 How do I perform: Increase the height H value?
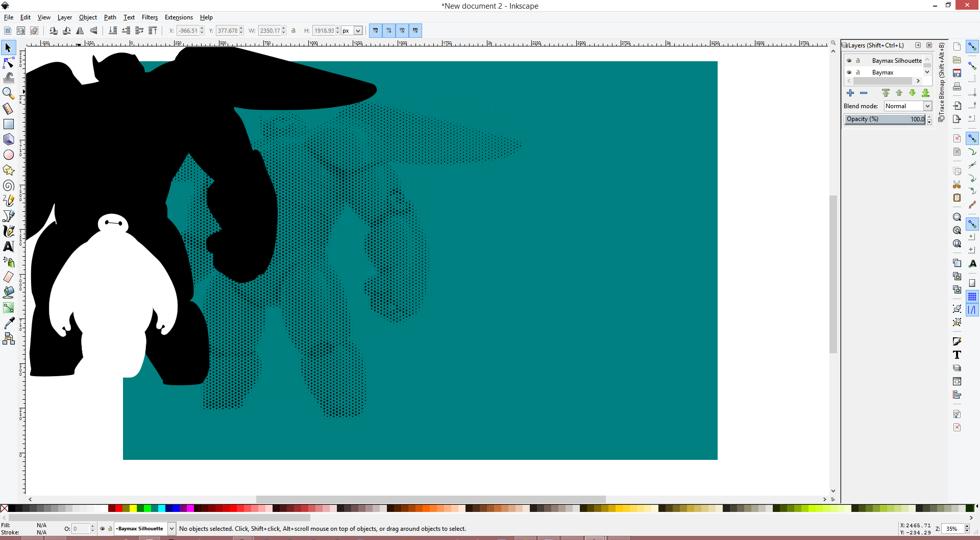click(x=337, y=29)
